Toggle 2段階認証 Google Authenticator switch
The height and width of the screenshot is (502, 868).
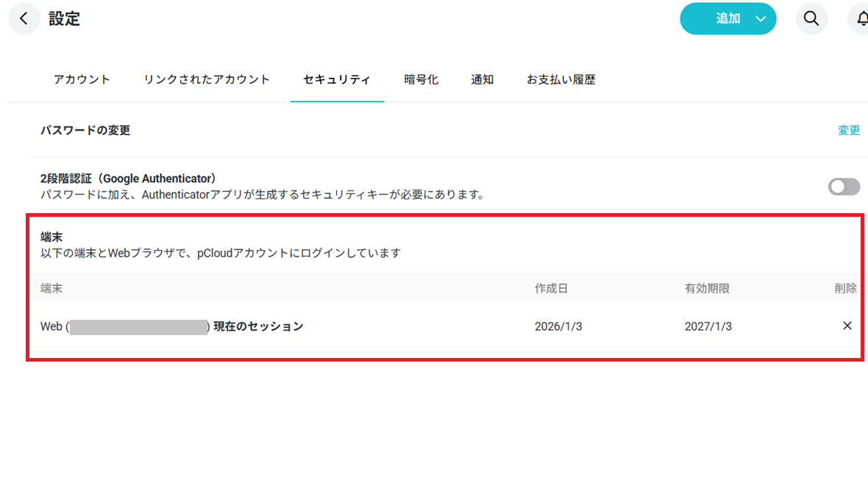tap(844, 187)
